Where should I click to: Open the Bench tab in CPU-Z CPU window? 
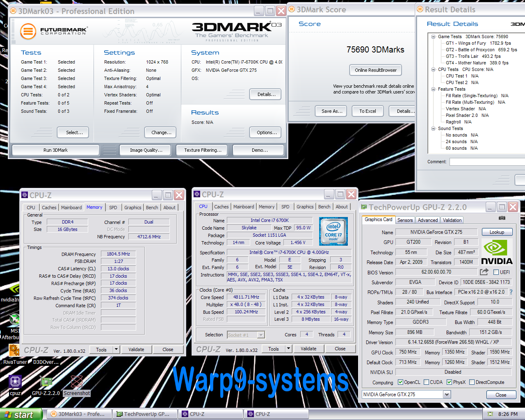click(x=324, y=207)
